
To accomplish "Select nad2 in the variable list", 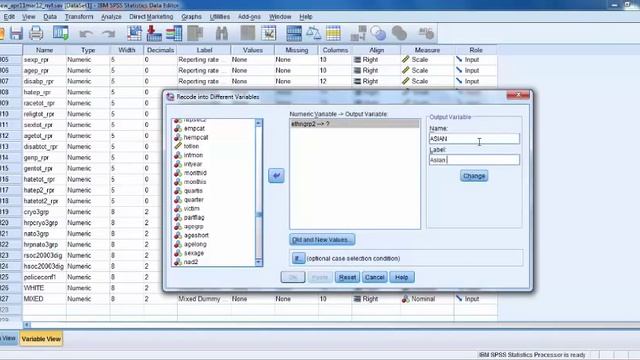I will click(191, 262).
